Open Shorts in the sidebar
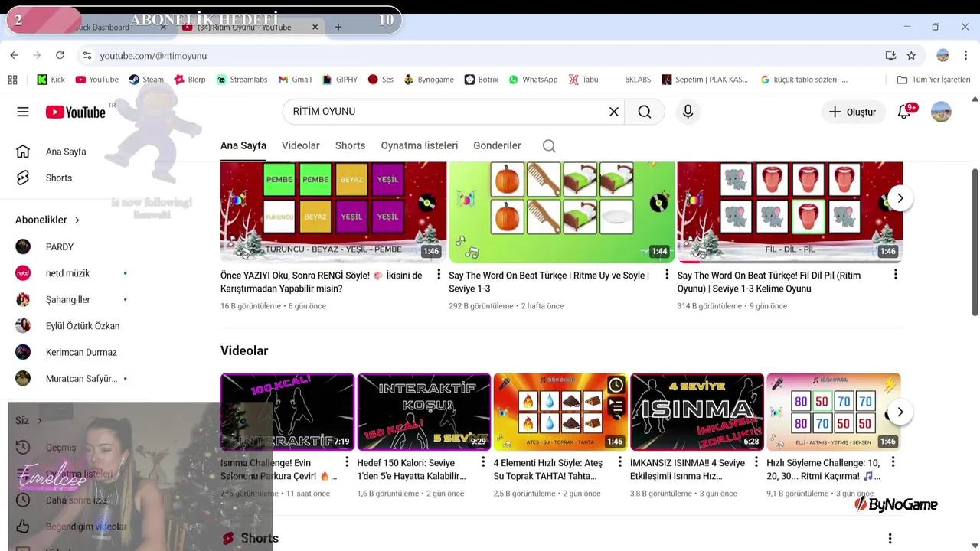 pyautogui.click(x=59, y=178)
